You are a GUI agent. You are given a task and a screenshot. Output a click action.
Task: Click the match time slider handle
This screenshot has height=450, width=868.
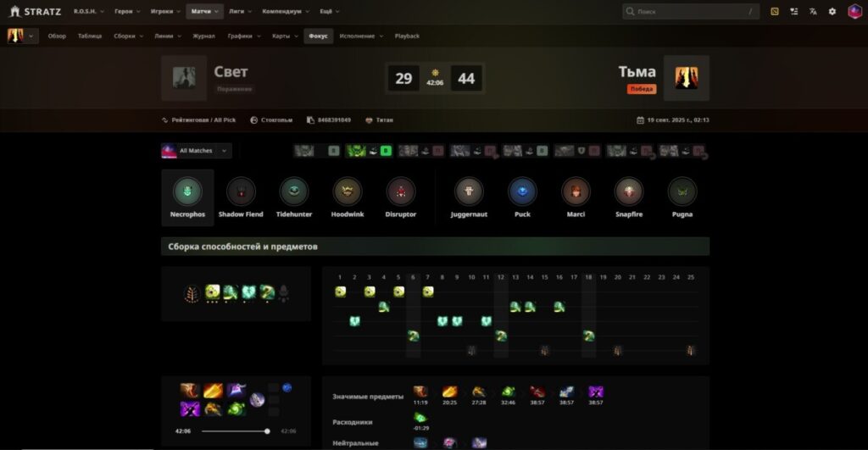pyautogui.click(x=267, y=431)
